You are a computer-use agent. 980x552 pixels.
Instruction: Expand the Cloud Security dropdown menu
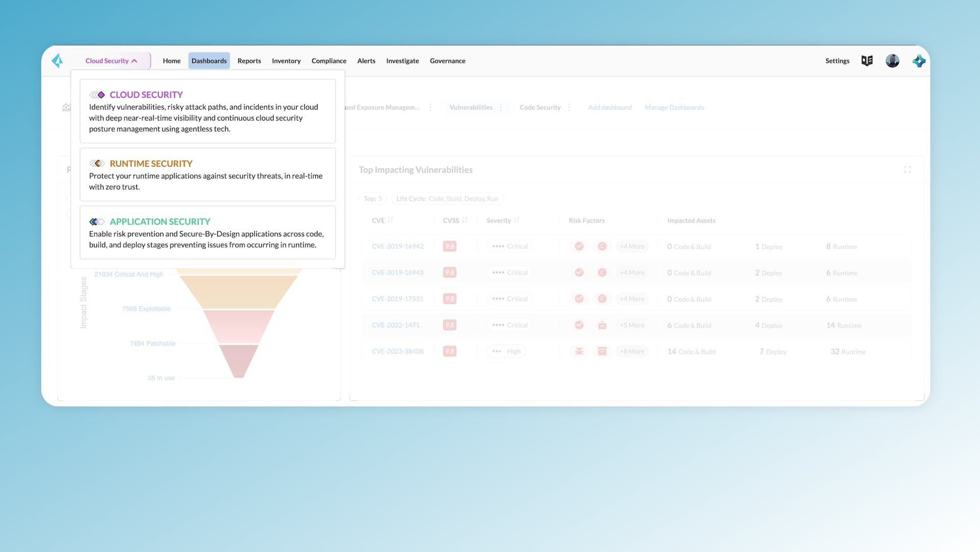click(x=111, y=61)
